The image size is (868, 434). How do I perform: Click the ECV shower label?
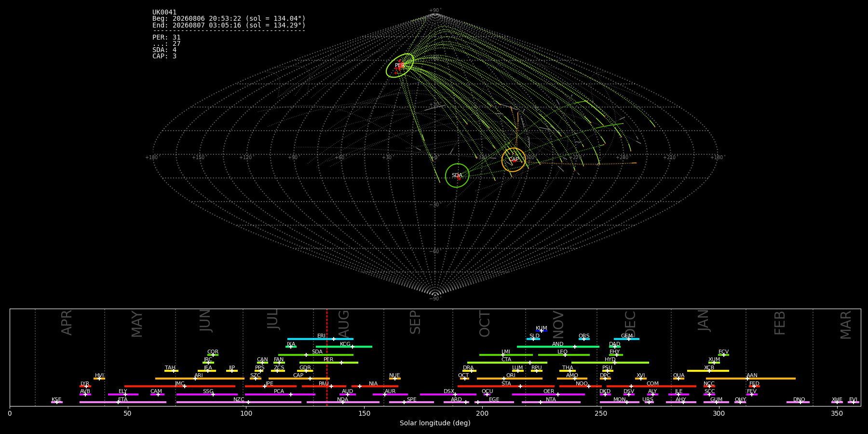[x=723, y=352]
